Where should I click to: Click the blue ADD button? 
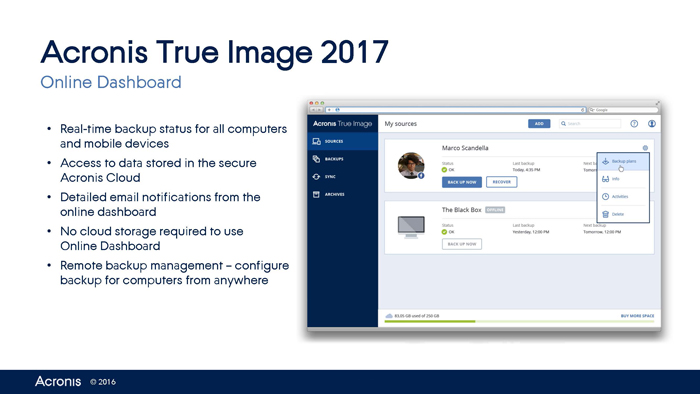tap(539, 124)
